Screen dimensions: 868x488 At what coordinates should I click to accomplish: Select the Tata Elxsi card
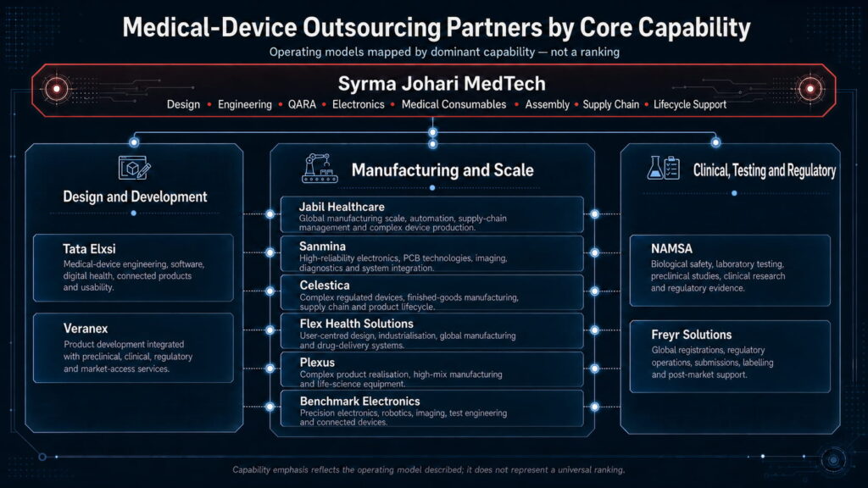[x=133, y=268]
